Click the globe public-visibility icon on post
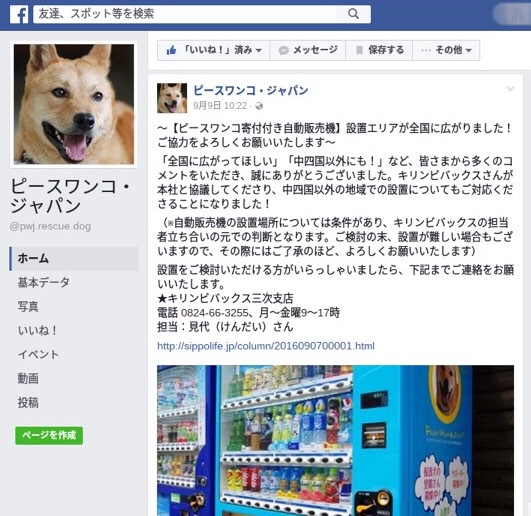The image size is (531, 516). click(259, 106)
